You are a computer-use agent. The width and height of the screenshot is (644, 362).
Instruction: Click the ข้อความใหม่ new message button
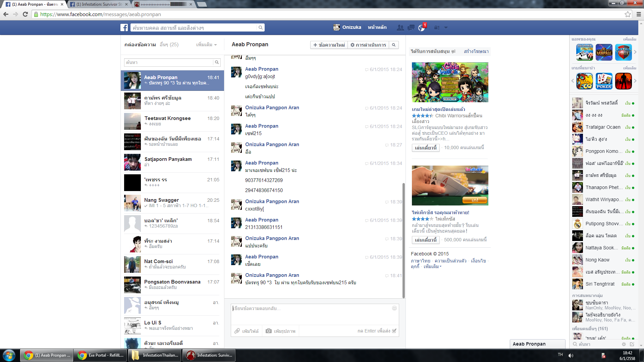[329, 45]
